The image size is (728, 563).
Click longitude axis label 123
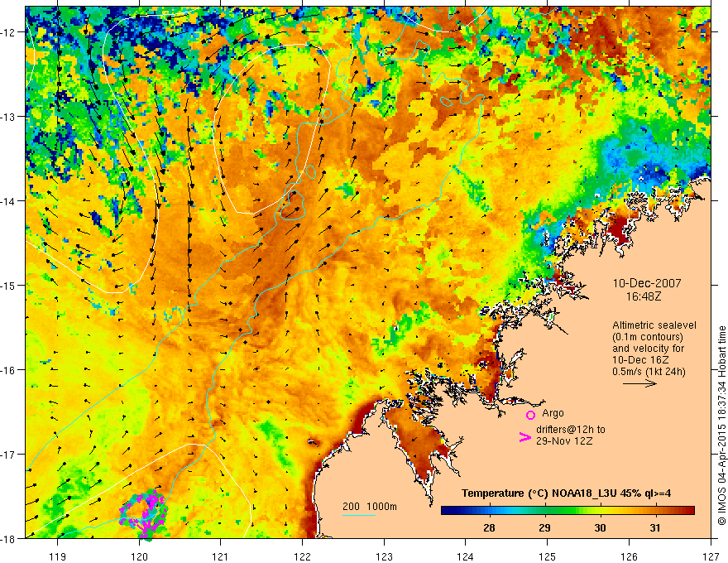pos(384,556)
